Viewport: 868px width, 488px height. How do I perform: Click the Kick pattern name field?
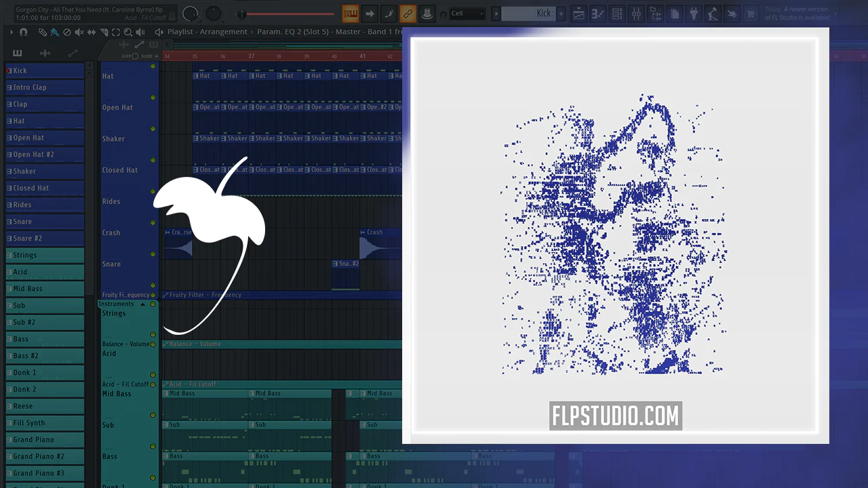pyautogui.click(x=528, y=14)
